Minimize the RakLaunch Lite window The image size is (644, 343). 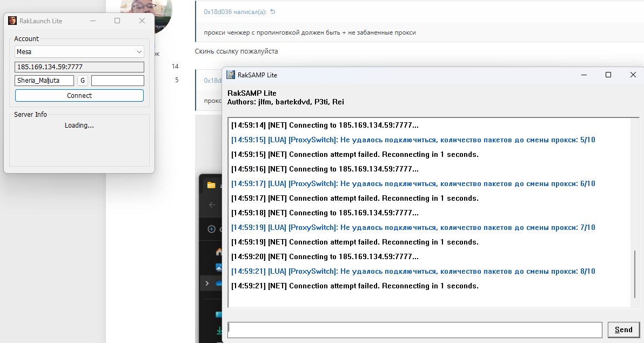[x=93, y=21]
